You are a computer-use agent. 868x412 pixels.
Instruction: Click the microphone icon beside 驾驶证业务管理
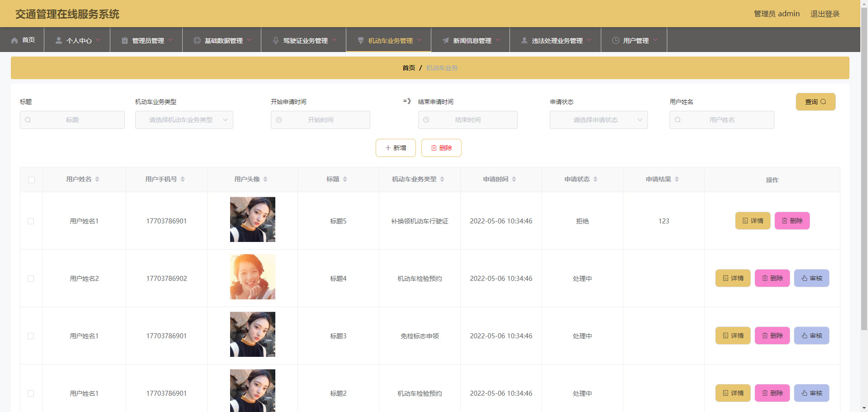[x=276, y=40]
